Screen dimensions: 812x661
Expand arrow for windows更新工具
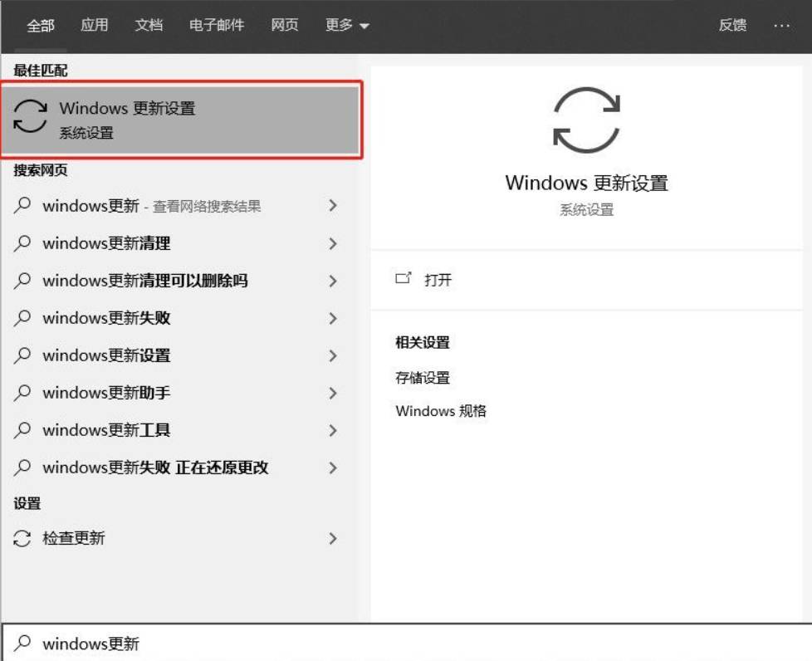coord(333,430)
